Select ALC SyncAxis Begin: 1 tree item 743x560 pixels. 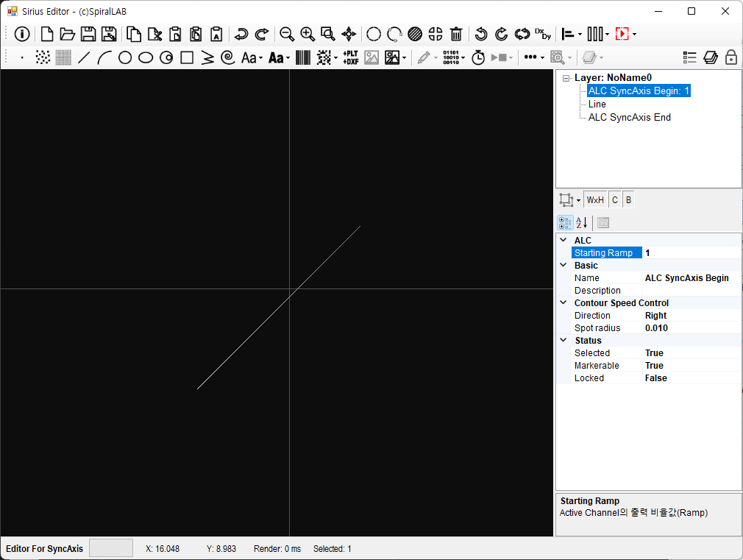(639, 91)
